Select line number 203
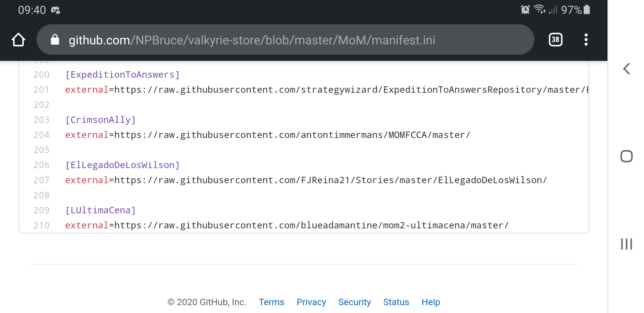This screenshot has height=313, width=644. (x=41, y=120)
